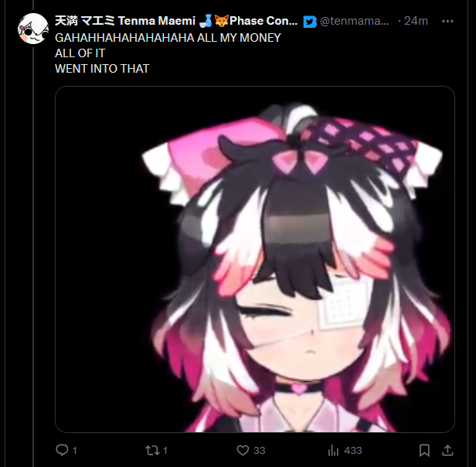Click the sake bottle emoji in name
The height and width of the screenshot is (467, 476).
tap(206, 21)
